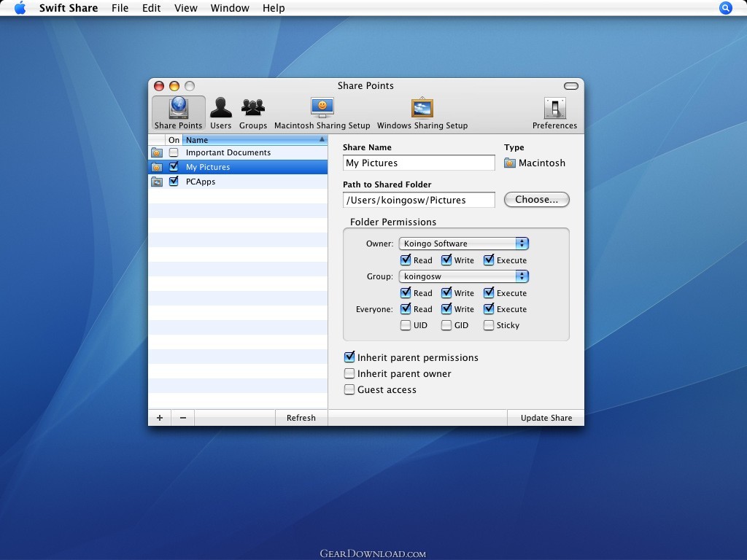Click the Important Documents folder icon

click(157, 153)
